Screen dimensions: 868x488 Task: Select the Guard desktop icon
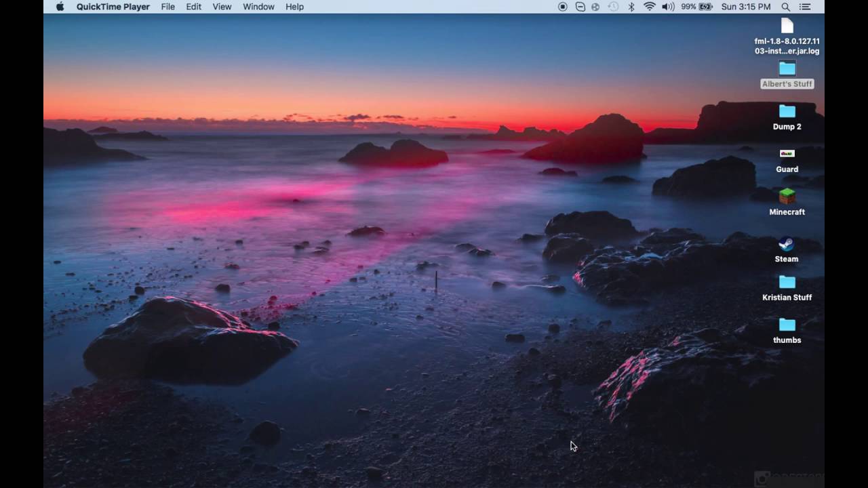tap(787, 160)
